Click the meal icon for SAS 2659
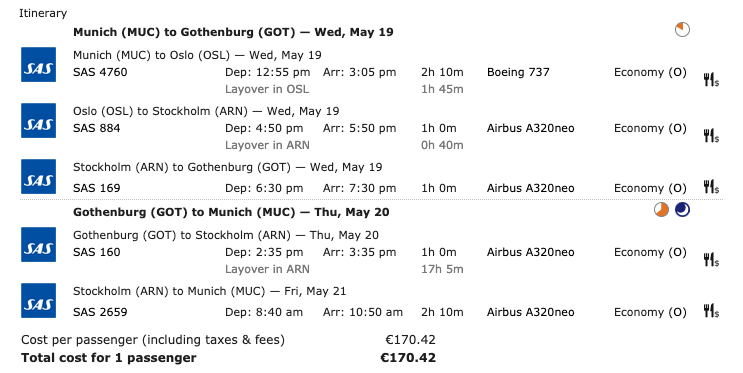 pyautogui.click(x=711, y=311)
